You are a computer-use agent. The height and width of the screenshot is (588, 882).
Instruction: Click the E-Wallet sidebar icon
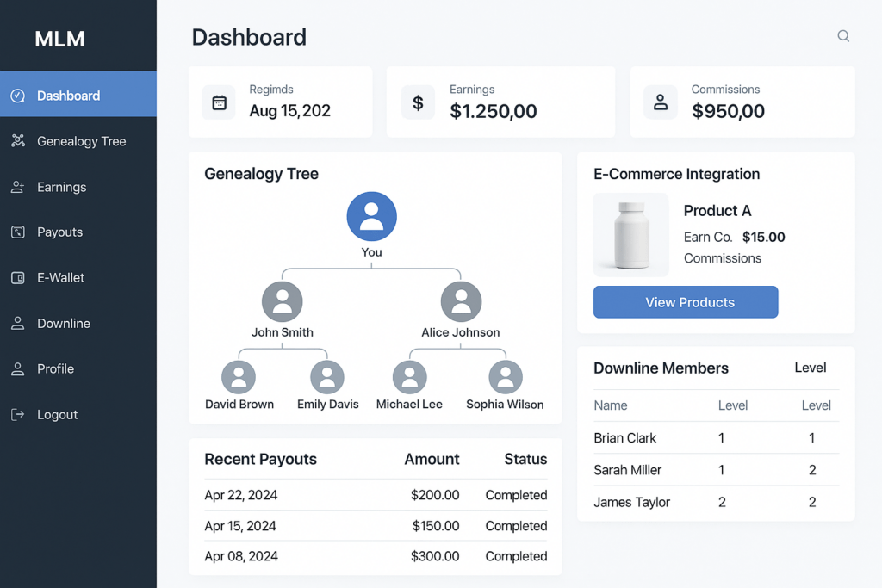17,278
